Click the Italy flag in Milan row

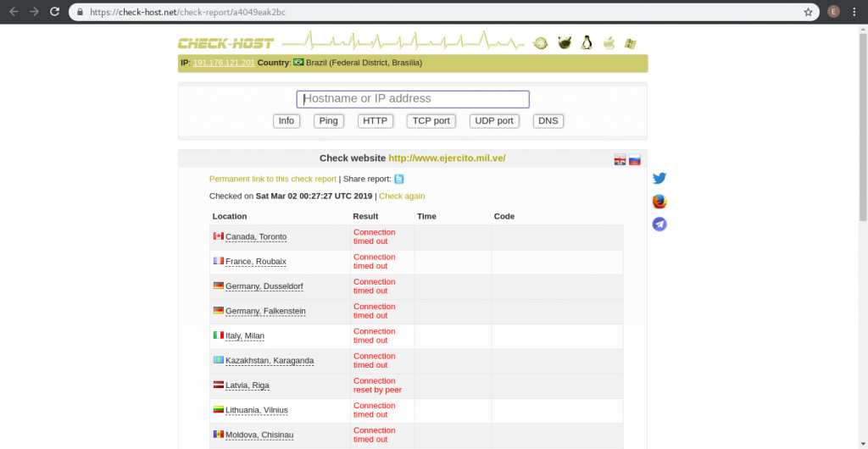[219, 335]
